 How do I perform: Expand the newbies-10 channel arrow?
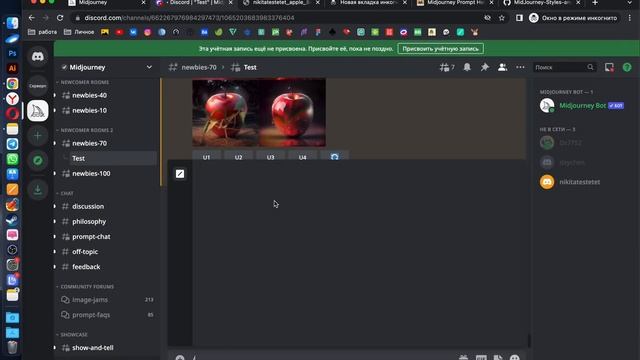coord(55,110)
